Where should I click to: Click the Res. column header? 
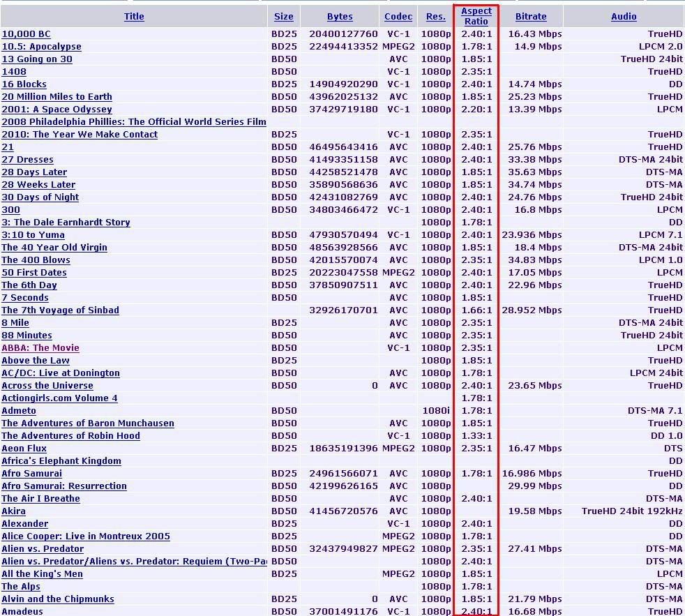click(435, 17)
